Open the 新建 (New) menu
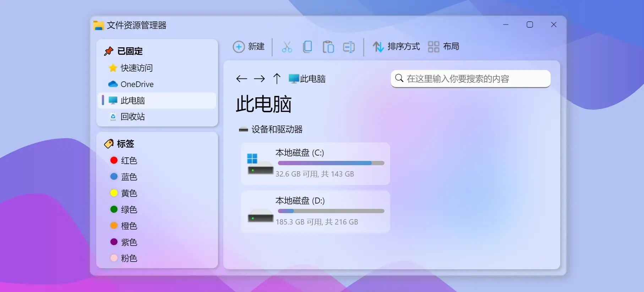644x292 pixels. pyautogui.click(x=249, y=47)
